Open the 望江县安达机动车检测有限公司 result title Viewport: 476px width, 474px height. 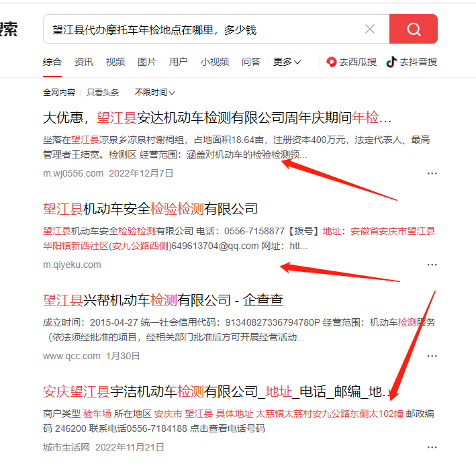(217, 117)
